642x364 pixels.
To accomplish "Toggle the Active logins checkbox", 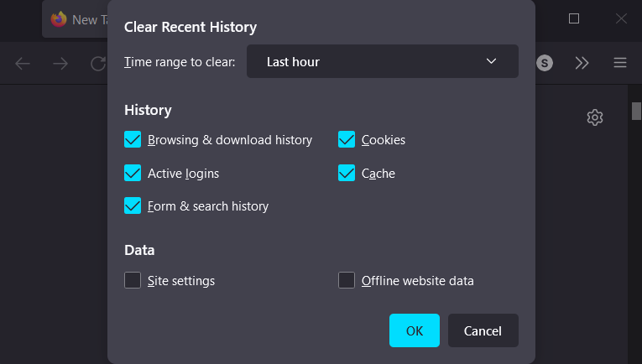I will [x=133, y=174].
